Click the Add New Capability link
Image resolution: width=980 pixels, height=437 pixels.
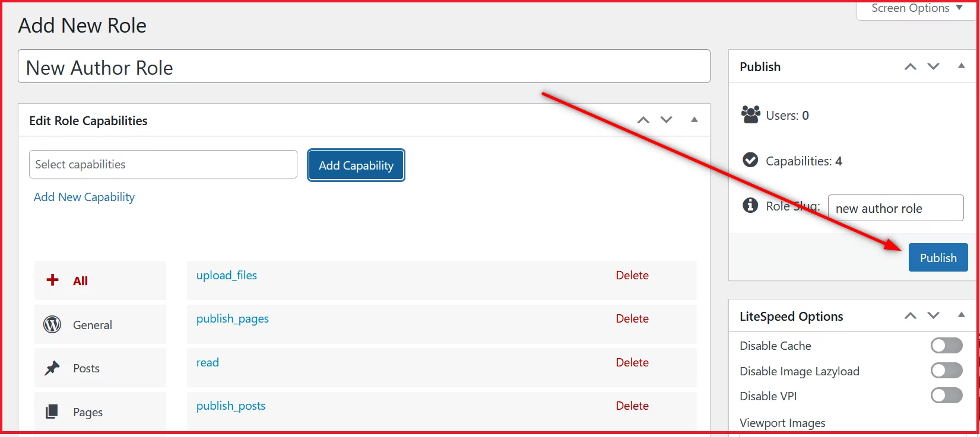point(84,197)
